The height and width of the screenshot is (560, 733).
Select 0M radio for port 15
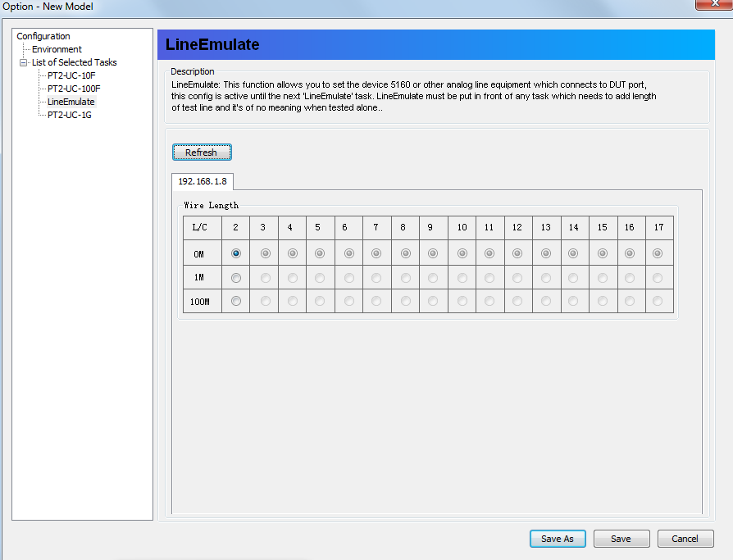[603, 253]
